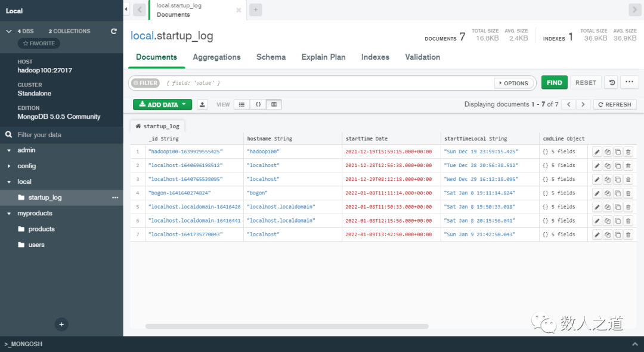The image size is (644, 352).
Task: Toggle the FAVORITE star for this connection
Action: [38, 43]
